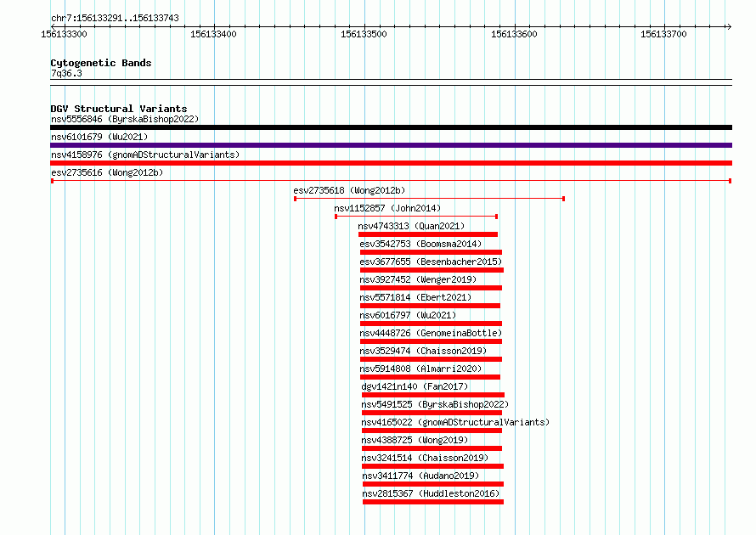Open the nsv1152857 (John2014) label

click(387, 208)
